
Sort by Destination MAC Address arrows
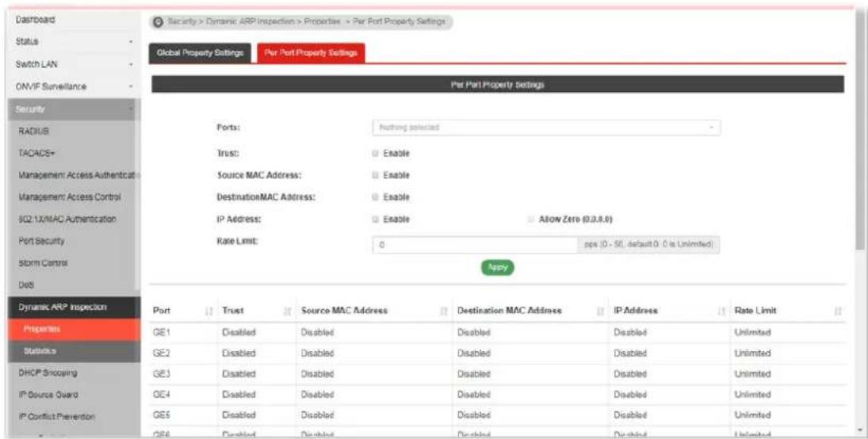[x=601, y=311]
